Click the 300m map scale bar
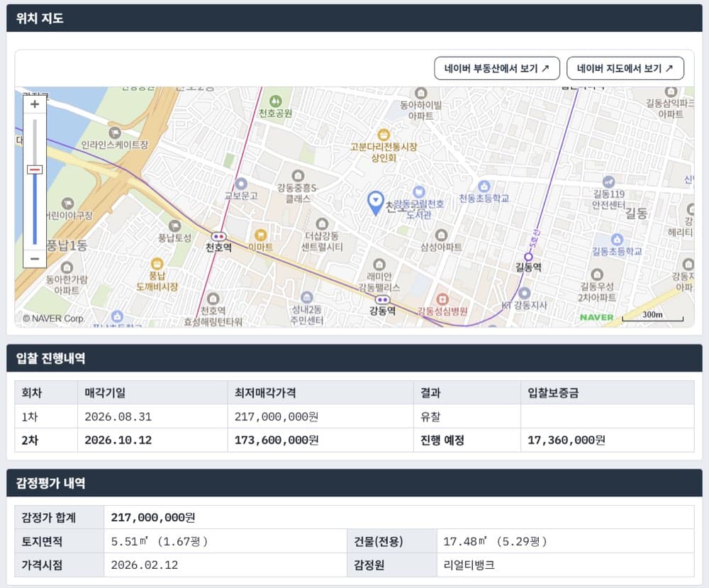Image resolution: width=709 pixels, height=588 pixels. 652,316
